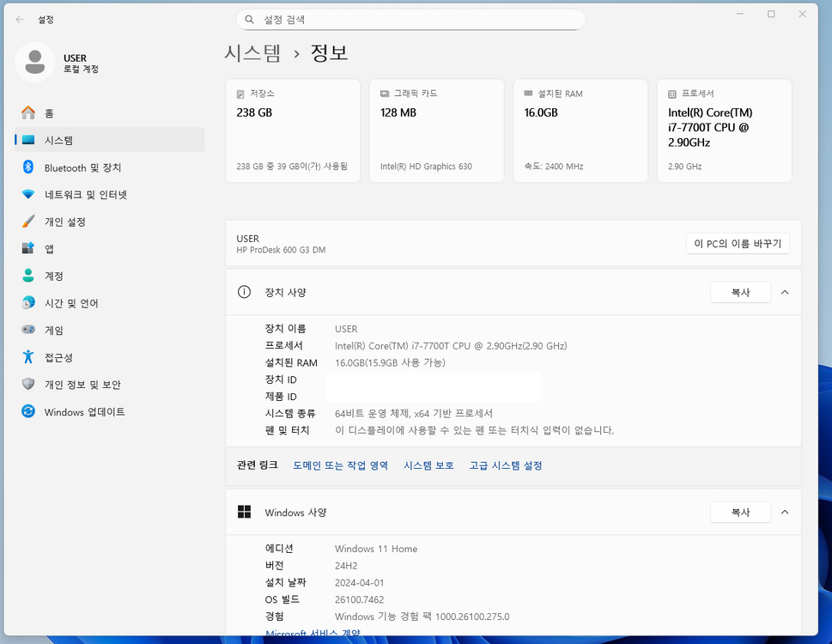Select the 개인 설정 brush icon

click(27, 222)
